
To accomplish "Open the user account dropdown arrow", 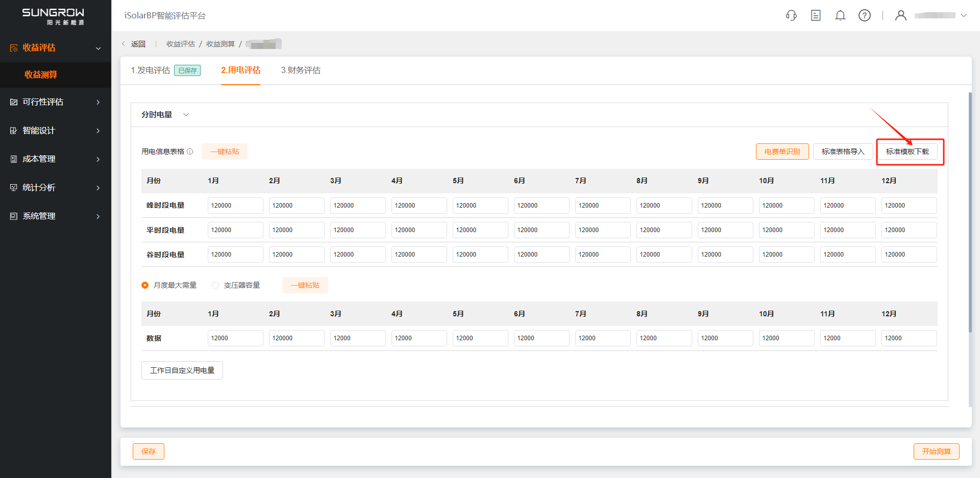I will click(964, 15).
